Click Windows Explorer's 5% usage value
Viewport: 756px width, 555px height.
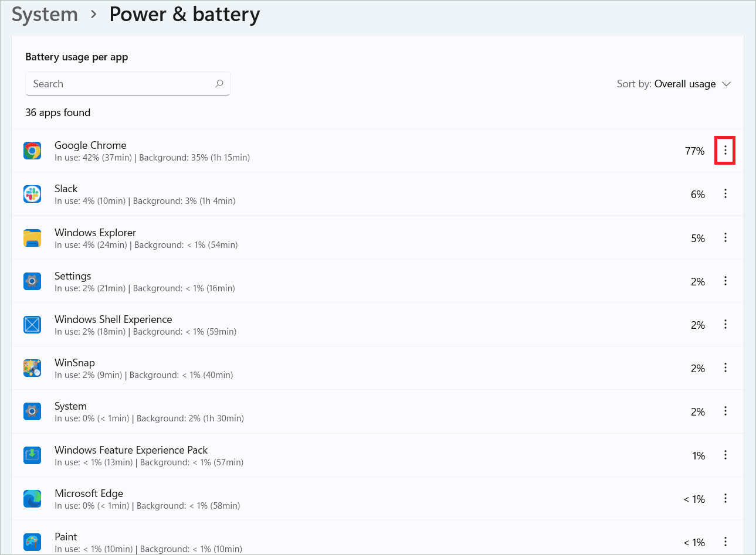tap(698, 239)
